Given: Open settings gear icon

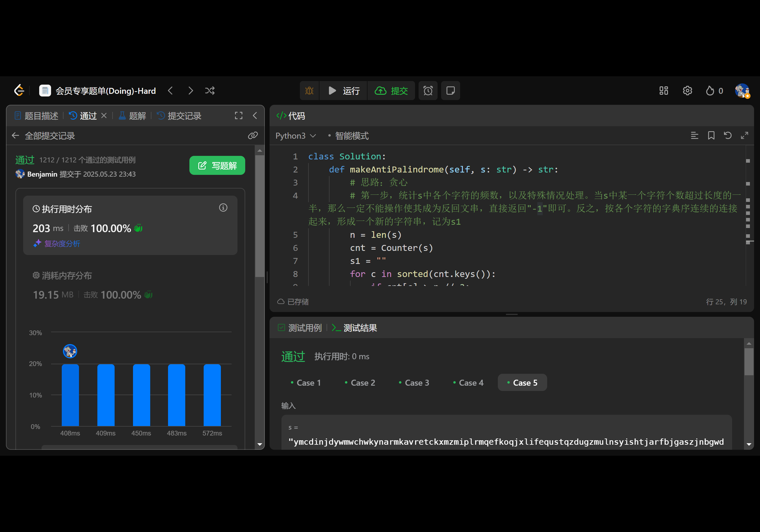Looking at the screenshot, I should pyautogui.click(x=687, y=91).
